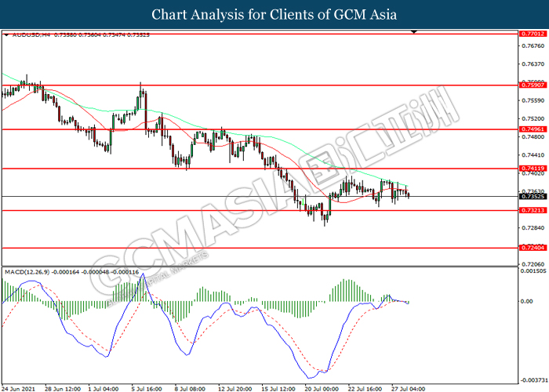Click the 0.76760 price scale value
Screen dimensions: 549x392
point(533,45)
